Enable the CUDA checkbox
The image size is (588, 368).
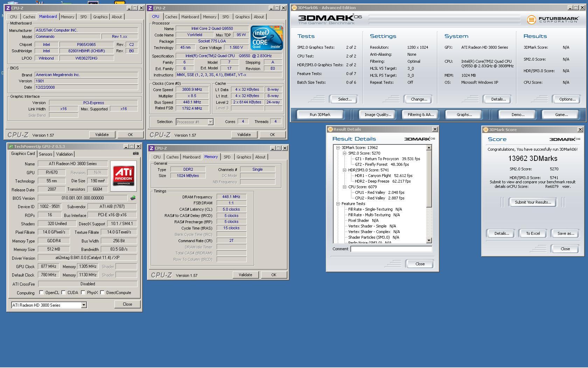(64, 293)
